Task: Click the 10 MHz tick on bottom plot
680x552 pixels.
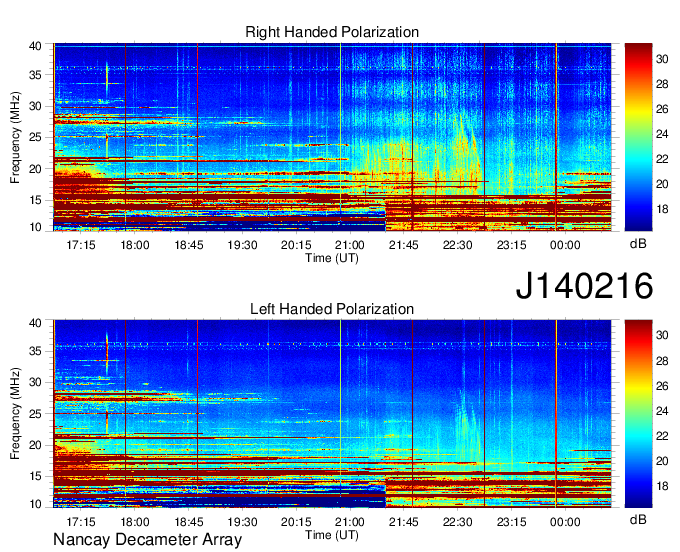Action: point(35,504)
